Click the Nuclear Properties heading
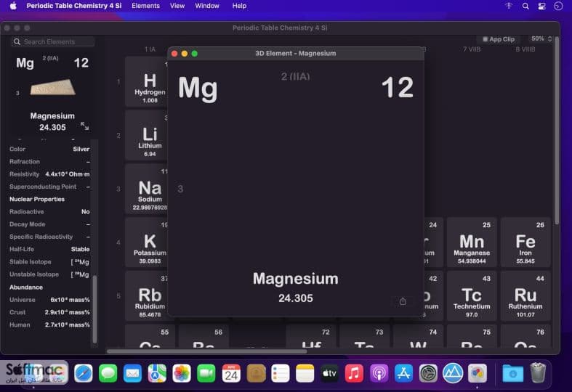Image resolution: width=572 pixels, height=392 pixels. [37, 200]
